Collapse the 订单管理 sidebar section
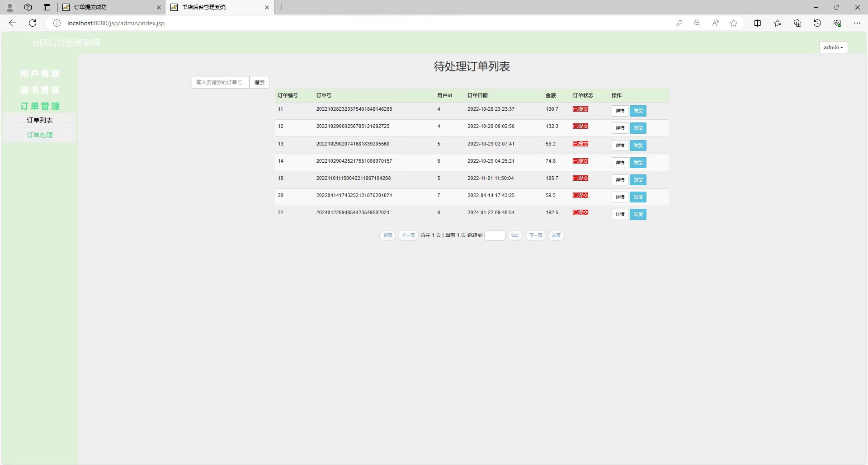868x465 pixels. [x=40, y=106]
